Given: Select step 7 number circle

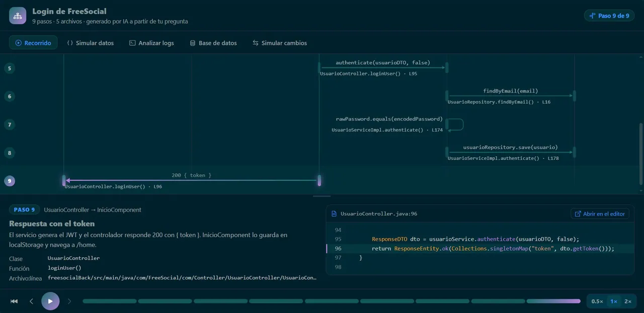Looking at the screenshot, I should coord(9,124).
